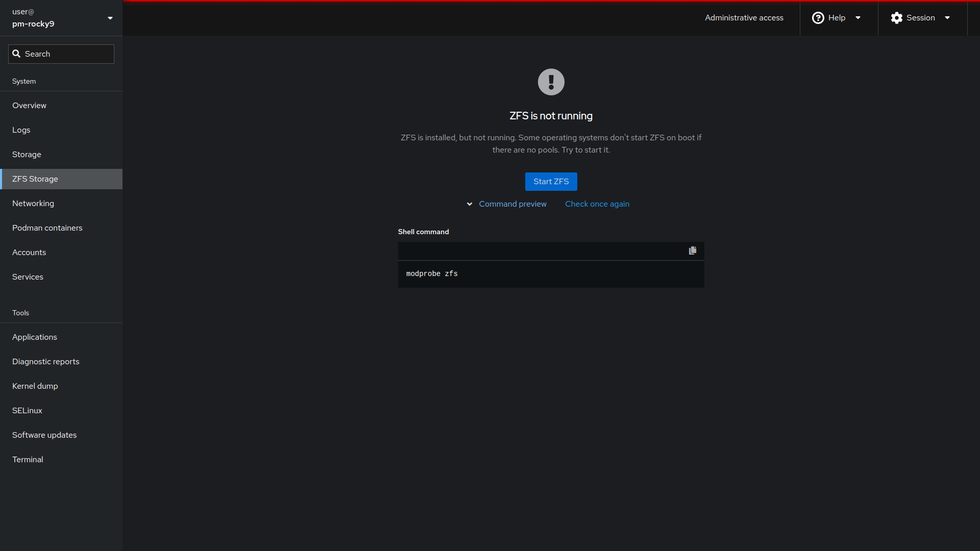Click the search magnifier icon
Viewport: 980px width, 551px height.
16,54
